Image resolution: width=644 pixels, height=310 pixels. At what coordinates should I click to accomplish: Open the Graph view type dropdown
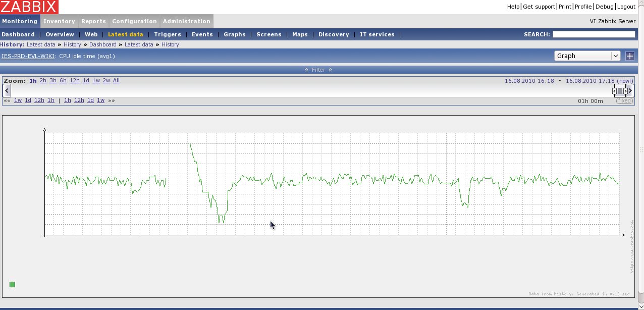(587, 56)
